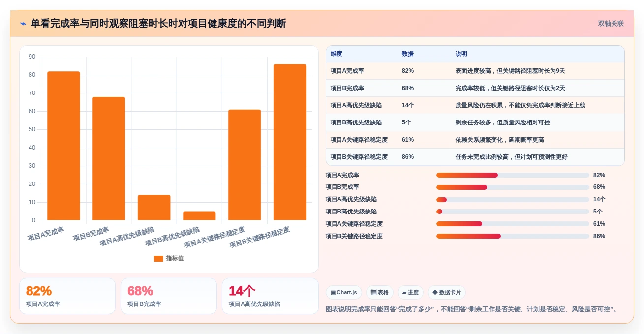Screen dimensions: 644x334
Task: Click the 项目A关键路径稳定度 progress bar
Action: (513, 224)
